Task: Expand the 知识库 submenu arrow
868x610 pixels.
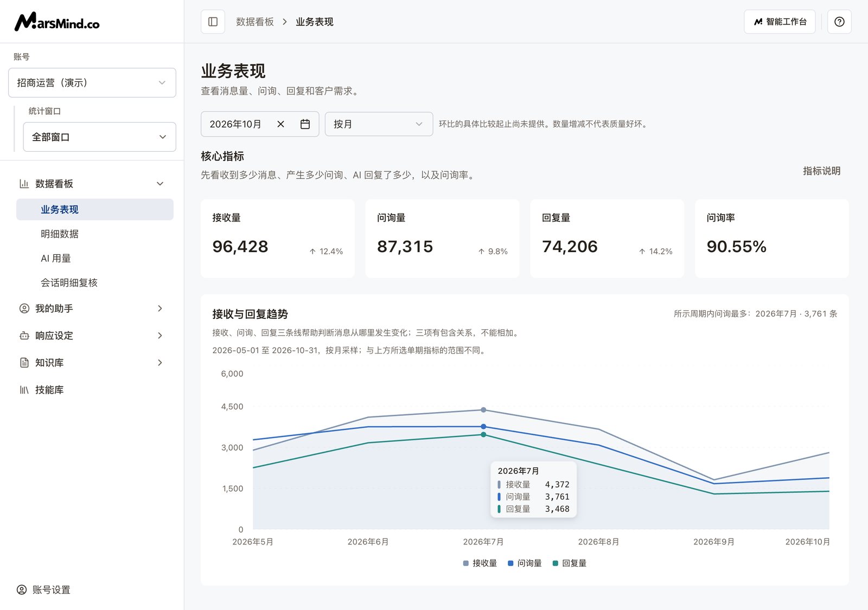Action: (160, 363)
